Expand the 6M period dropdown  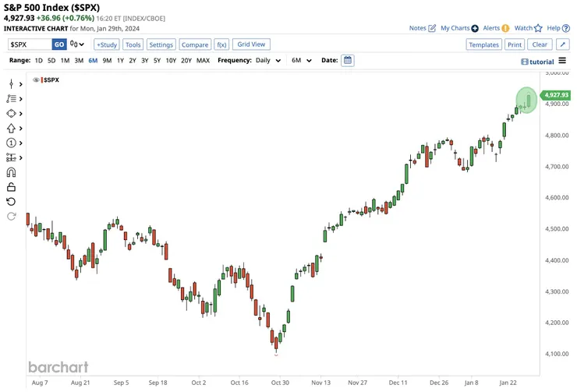pyautogui.click(x=302, y=60)
